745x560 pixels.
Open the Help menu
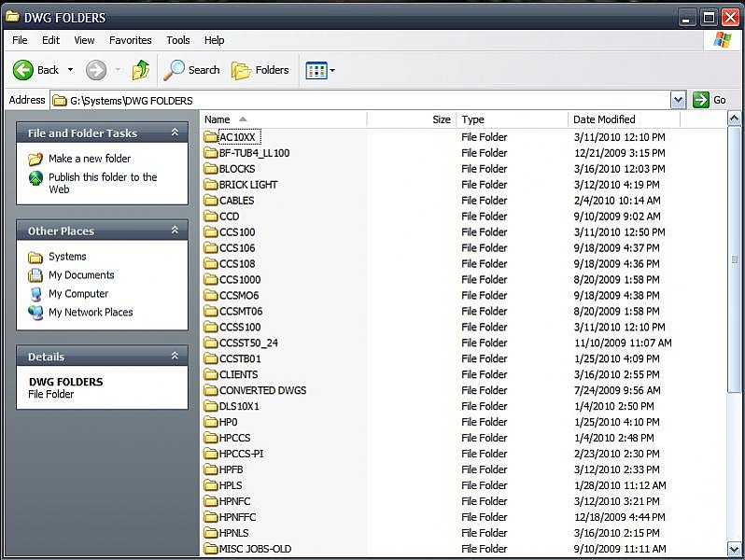tap(215, 40)
